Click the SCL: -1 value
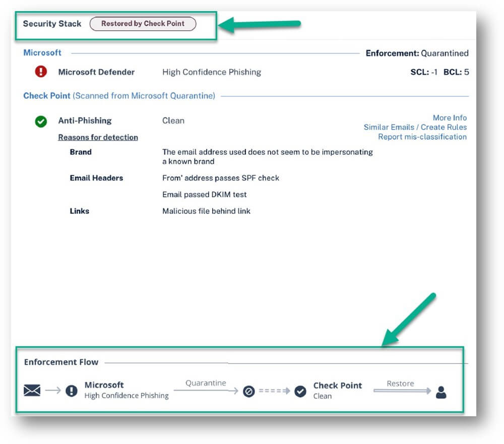The width and height of the screenshot is (504, 444). pyautogui.click(x=424, y=72)
